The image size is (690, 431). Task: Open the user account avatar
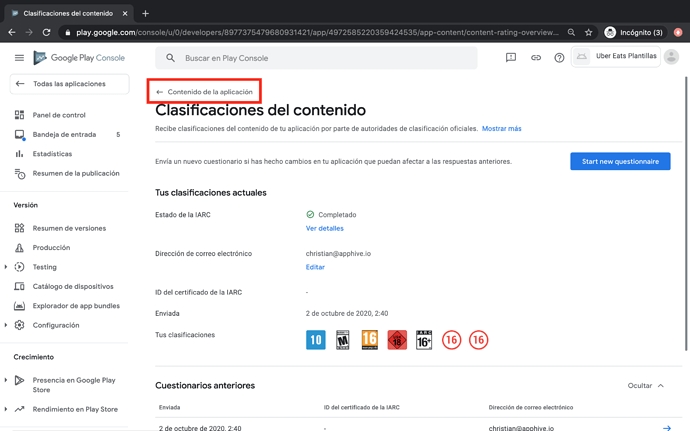click(671, 57)
